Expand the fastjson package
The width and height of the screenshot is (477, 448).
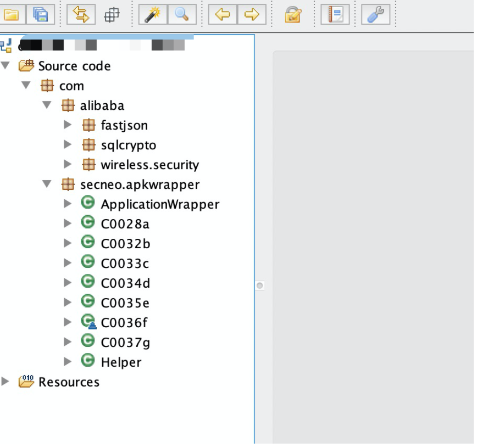(x=68, y=125)
